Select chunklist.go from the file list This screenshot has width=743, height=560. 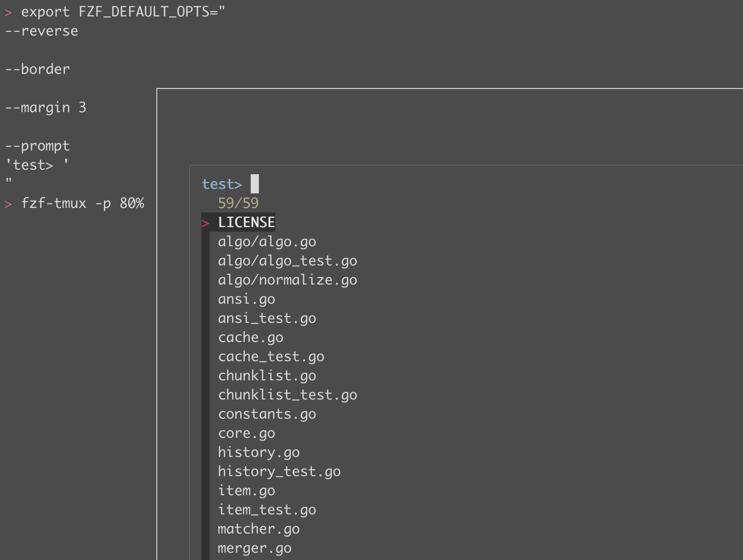coord(267,375)
